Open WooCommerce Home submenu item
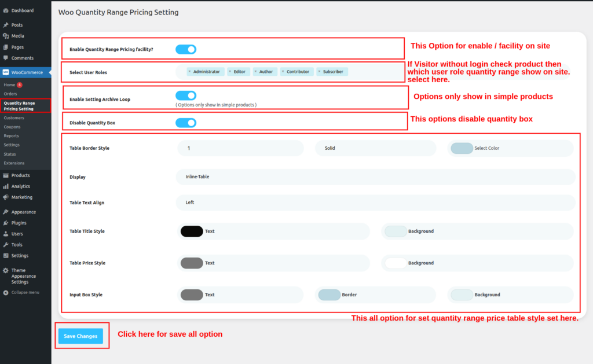This screenshot has height=364, width=593. click(9, 84)
